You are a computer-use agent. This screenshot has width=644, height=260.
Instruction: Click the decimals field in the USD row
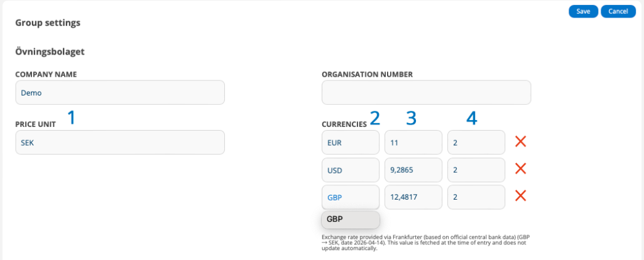point(476,170)
